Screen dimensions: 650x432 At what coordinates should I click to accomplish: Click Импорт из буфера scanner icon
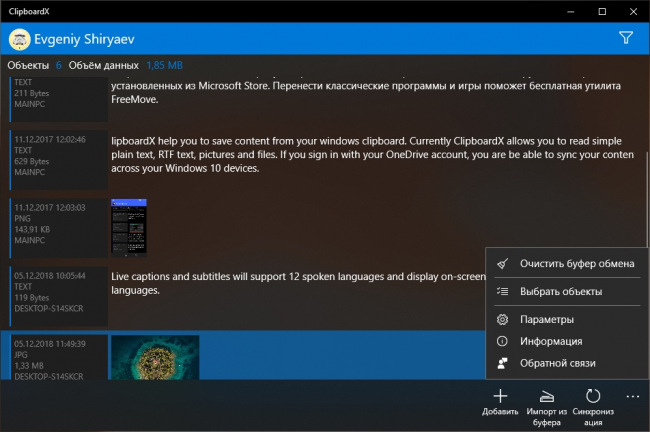click(546, 397)
